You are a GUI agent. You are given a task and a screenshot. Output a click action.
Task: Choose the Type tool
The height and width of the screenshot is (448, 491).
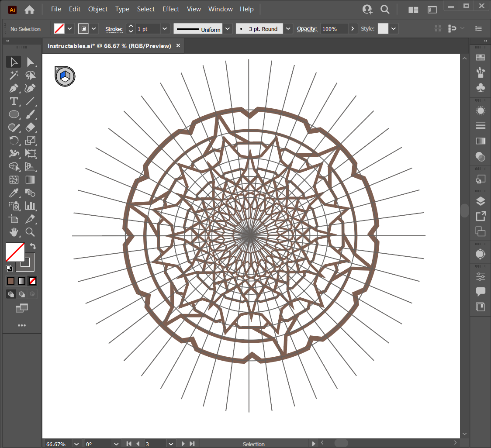(14, 101)
